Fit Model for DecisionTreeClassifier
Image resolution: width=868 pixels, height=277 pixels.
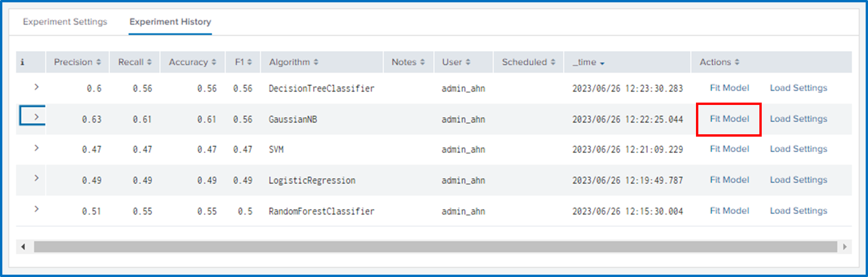tap(730, 88)
